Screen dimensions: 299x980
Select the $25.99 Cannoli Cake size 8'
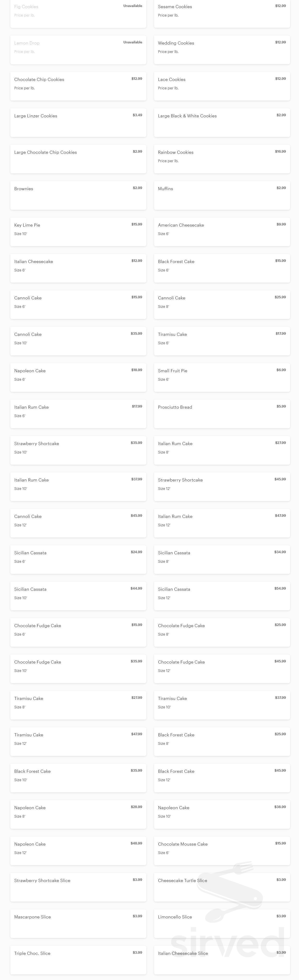pos(222,304)
